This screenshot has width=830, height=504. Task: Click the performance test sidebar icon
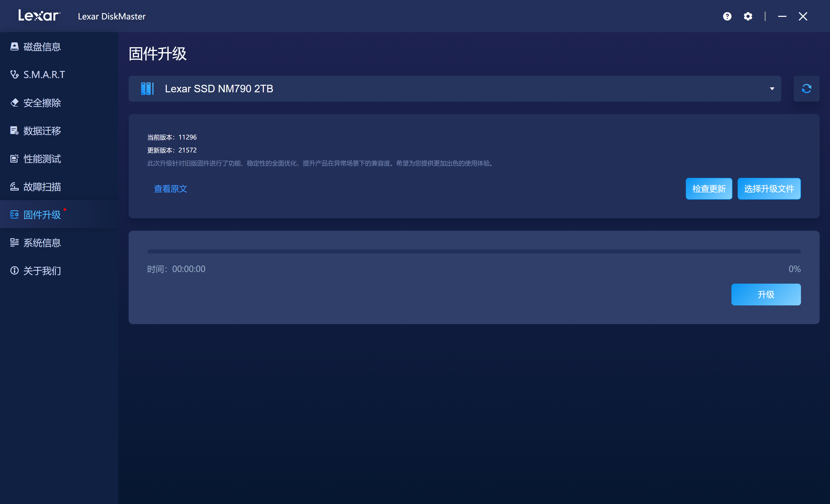(14, 159)
